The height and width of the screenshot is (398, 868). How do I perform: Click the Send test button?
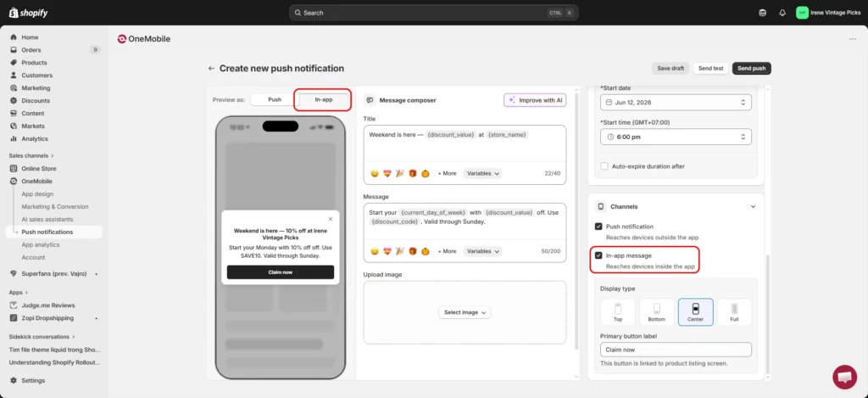pyautogui.click(x=711, y=68)
